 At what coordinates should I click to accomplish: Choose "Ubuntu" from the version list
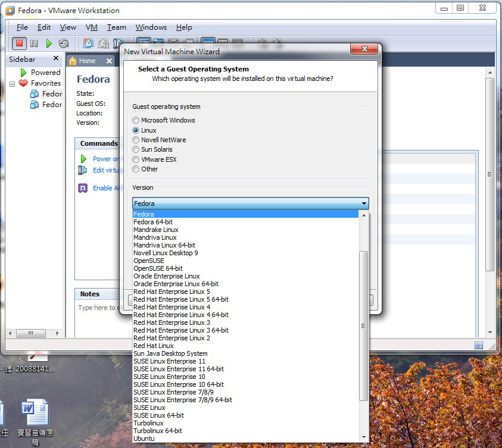click(x=245, y=438)
